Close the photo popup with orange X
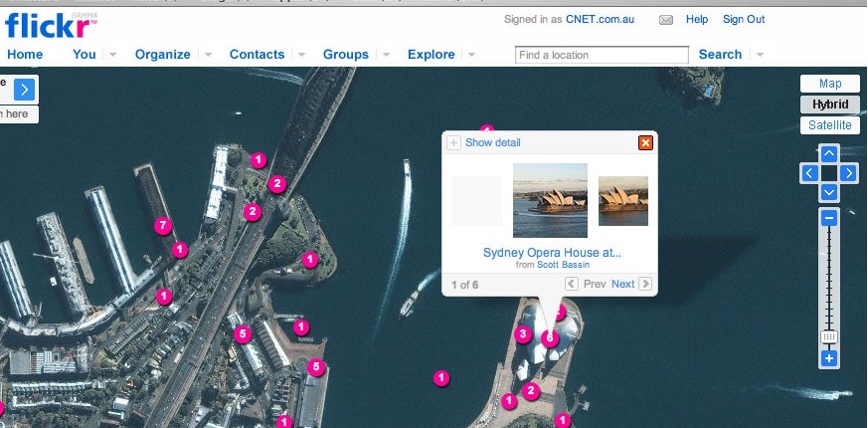 point(645,143)
